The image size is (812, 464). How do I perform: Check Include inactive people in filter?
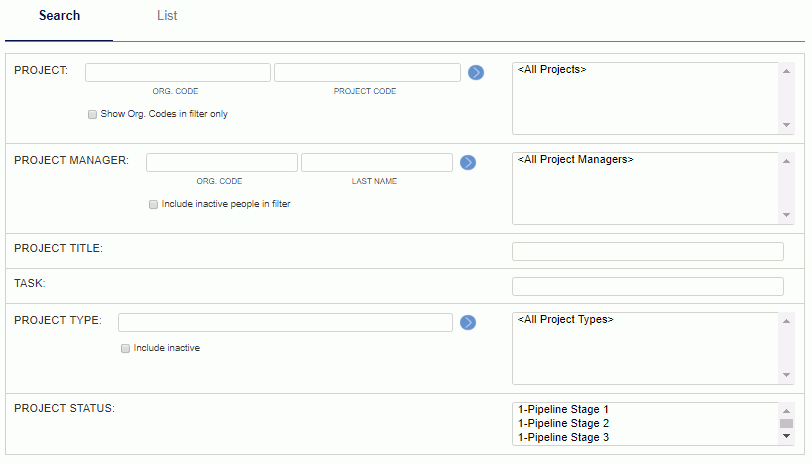click(x=153, y=205)
